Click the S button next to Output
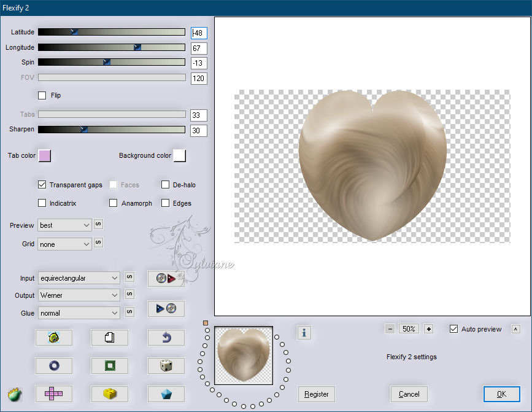Screen dimensions: 532x412 [129, 294]
